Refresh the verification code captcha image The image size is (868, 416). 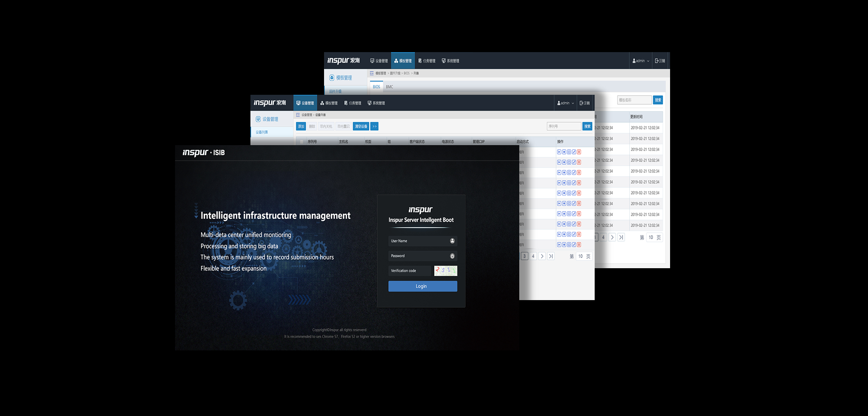pyautogui.click(x=445, y=270)
